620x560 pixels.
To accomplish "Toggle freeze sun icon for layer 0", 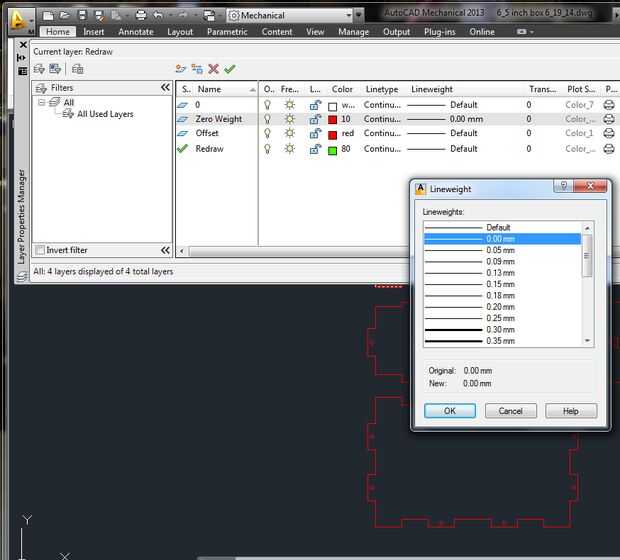I will 290,105.
